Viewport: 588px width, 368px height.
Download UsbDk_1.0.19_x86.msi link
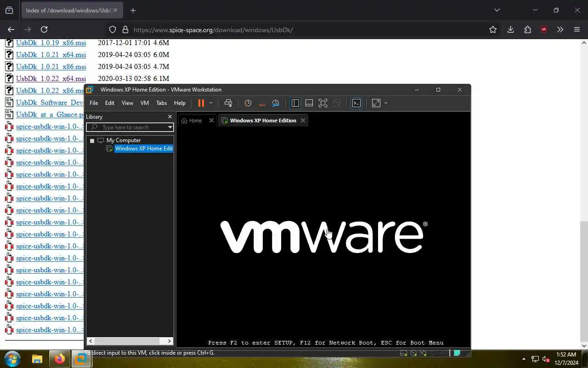[x=51, y=43]
